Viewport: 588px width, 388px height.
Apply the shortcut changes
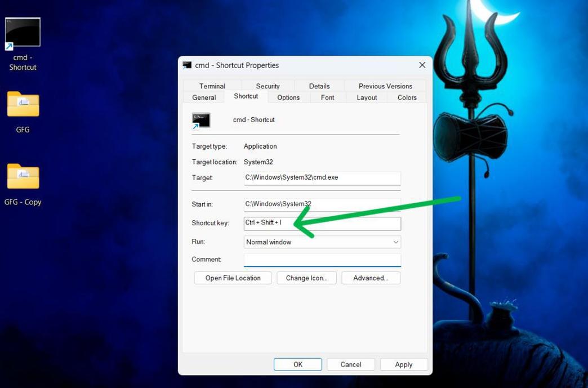[x=403, y=364]
